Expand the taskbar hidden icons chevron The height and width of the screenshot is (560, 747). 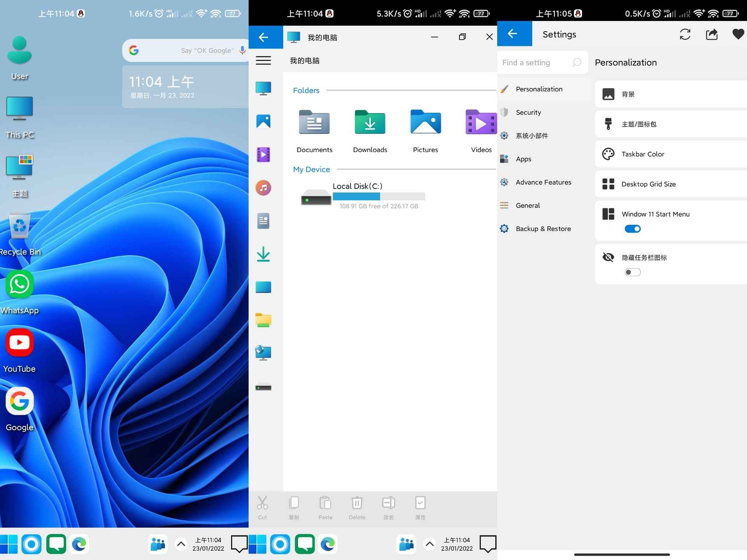(181, 544)
